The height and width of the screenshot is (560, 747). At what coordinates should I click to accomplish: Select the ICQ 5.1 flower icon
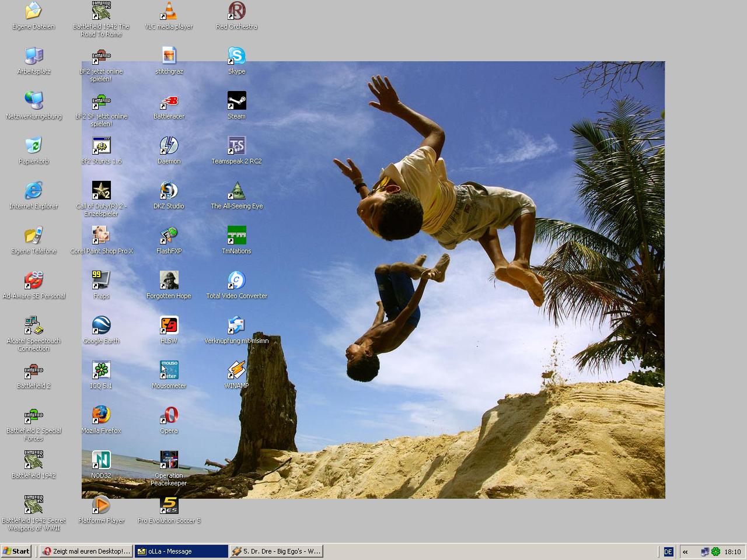(x=102, y=370)
